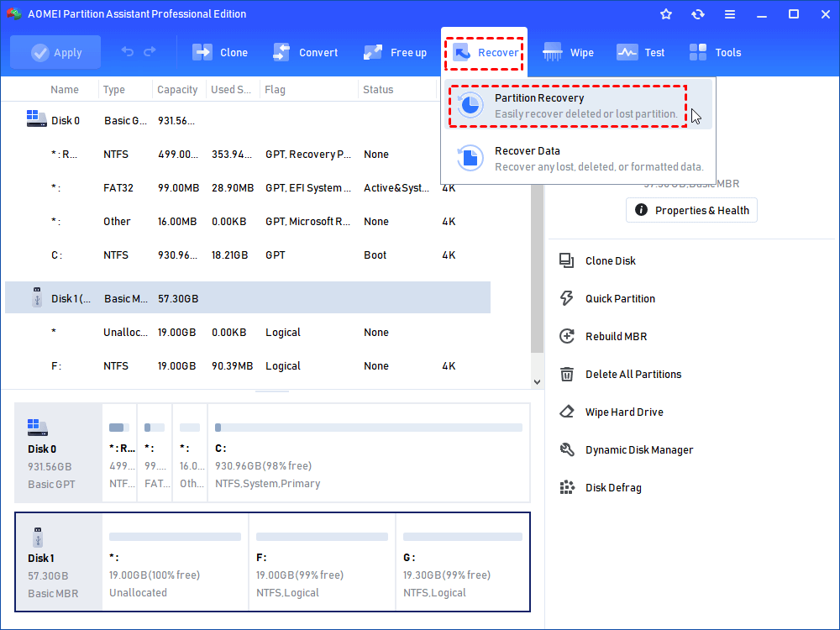840x630 pixels.
Task: Click the AOMEI app logo icon
Action: 14,13
